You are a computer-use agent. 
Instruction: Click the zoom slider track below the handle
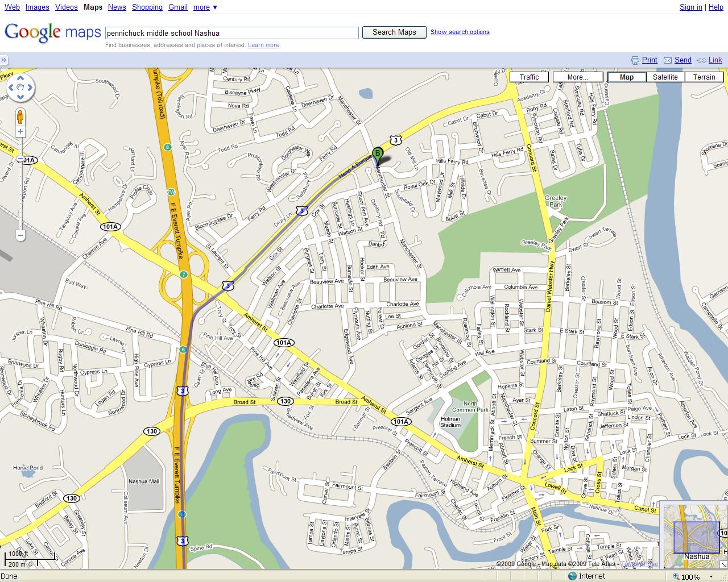click(x=20, y=196)
